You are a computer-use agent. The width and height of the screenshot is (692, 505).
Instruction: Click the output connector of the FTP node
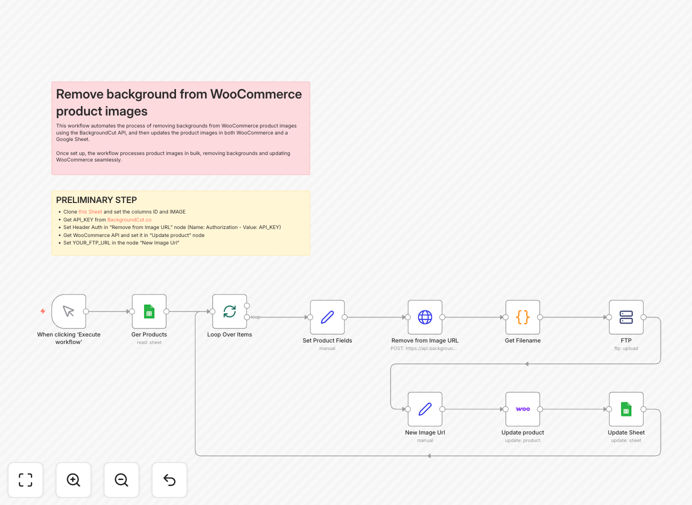tap(643, 317)
